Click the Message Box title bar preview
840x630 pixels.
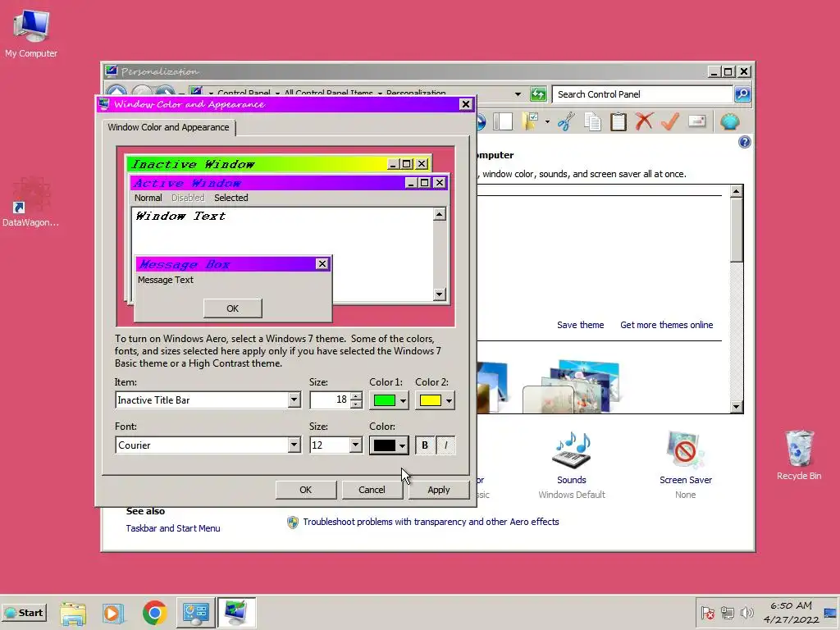click(x=225, y=264)
